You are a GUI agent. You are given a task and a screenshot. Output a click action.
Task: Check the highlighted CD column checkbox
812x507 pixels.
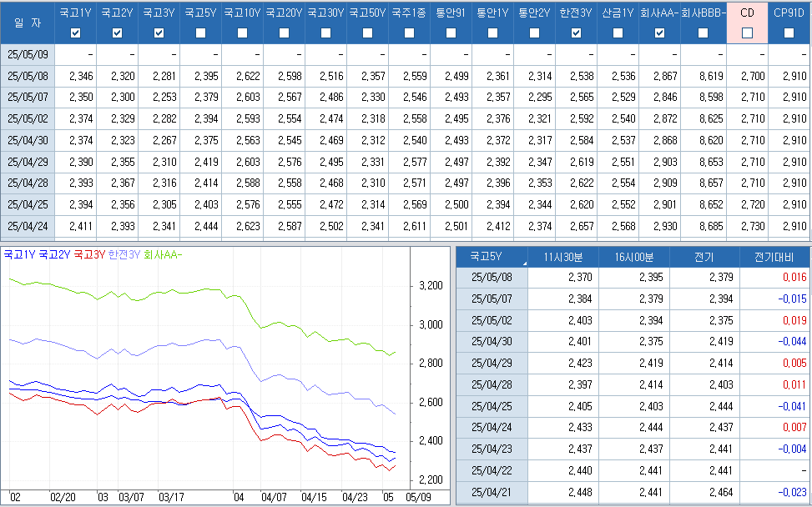pos(747,33)
